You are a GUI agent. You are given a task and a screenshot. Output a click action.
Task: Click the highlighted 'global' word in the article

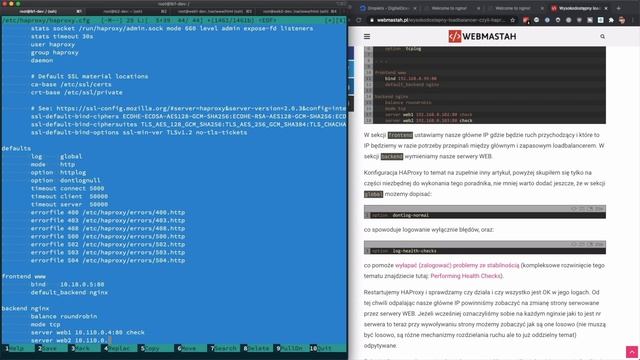(x=373, y=194)
